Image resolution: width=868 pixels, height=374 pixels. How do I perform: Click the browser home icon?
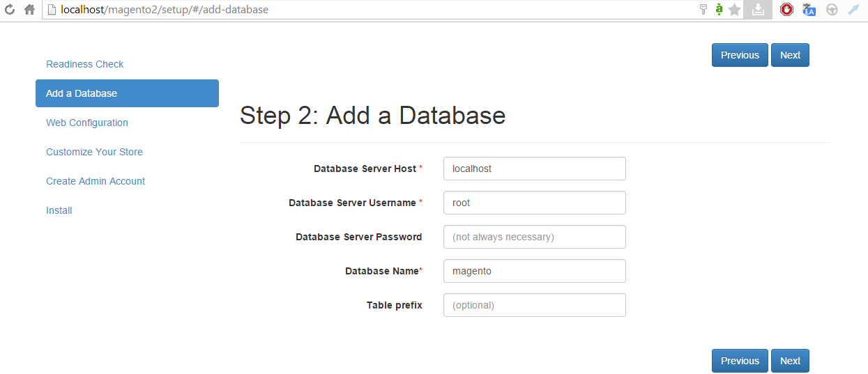click(x=29, y=10)
